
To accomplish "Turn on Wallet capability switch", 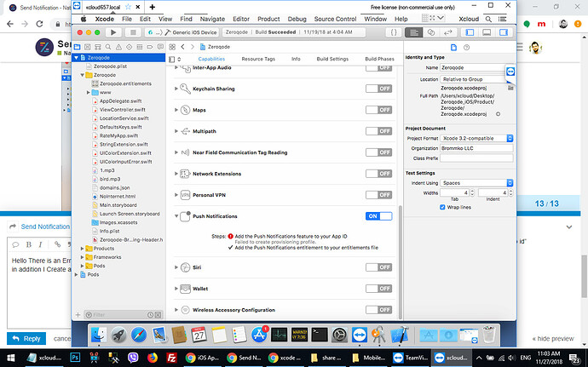I will 378,289.
